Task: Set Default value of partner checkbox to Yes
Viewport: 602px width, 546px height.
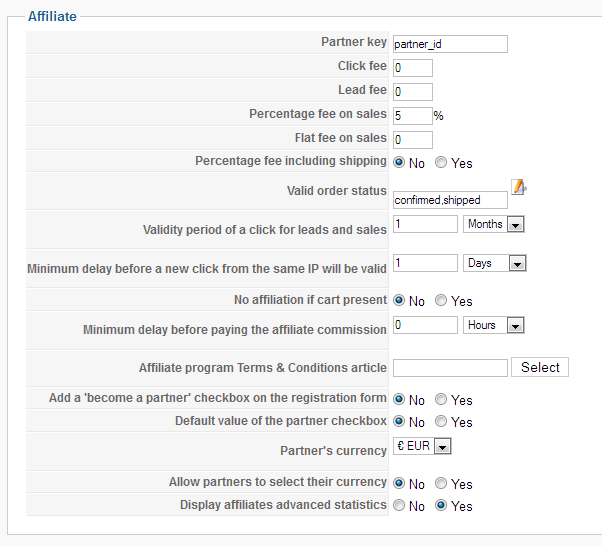Action: coord(441,422)
